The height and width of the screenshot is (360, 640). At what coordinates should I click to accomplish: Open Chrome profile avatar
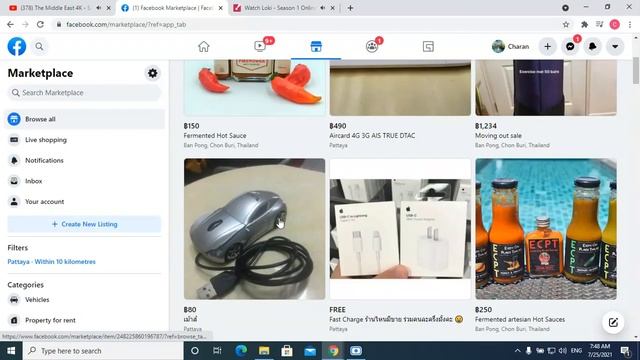coord(615,24)
